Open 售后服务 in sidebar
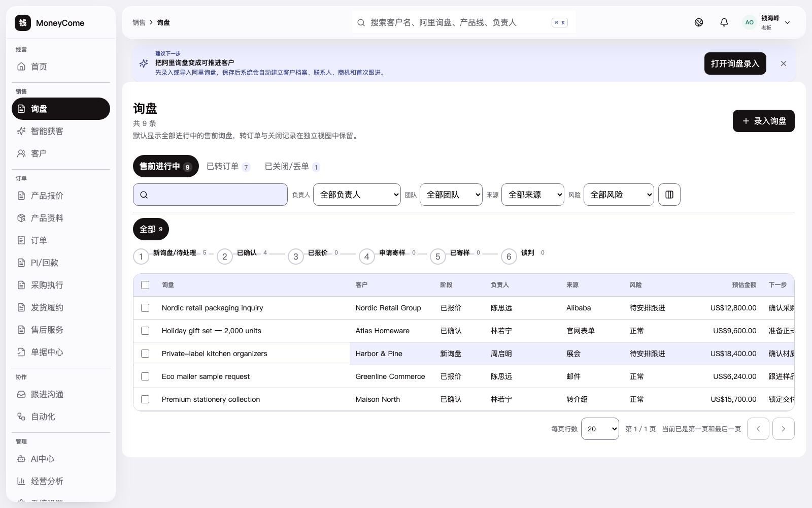This screenshot has height=508, width=812. [60, 330]
